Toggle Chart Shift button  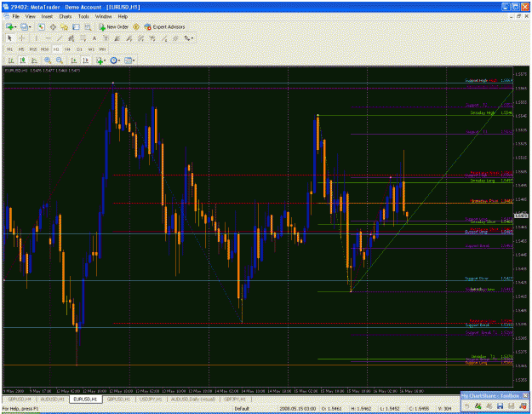[85, 60]
